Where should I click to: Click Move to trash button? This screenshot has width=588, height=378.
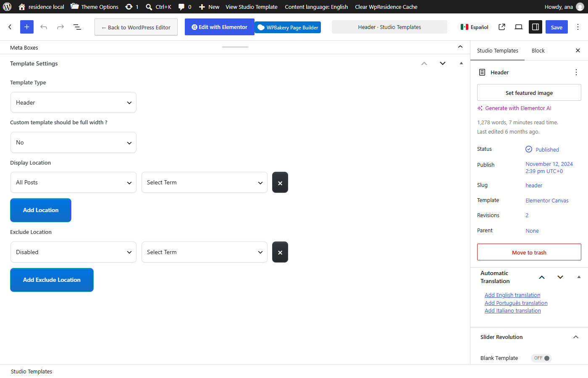point(529,252)
